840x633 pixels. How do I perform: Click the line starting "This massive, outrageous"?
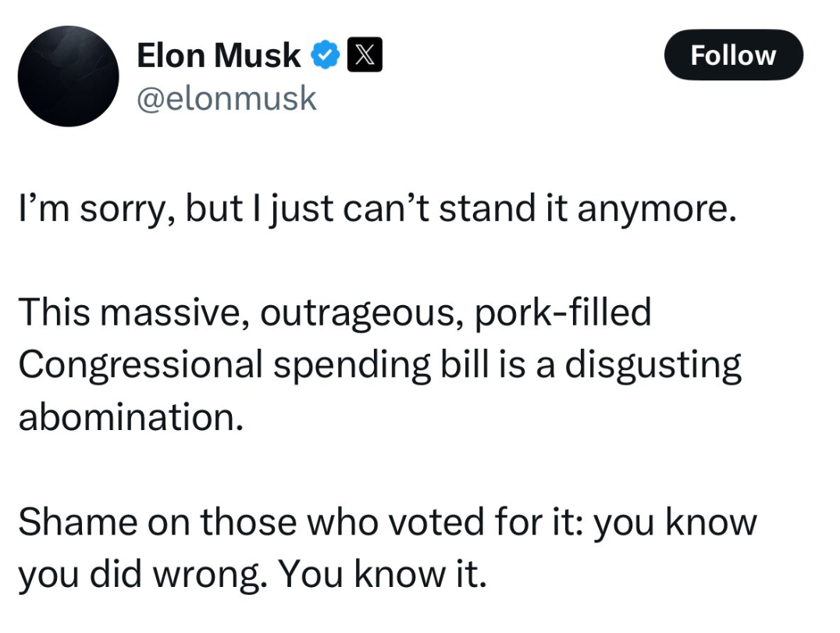[x=334, y=313]
